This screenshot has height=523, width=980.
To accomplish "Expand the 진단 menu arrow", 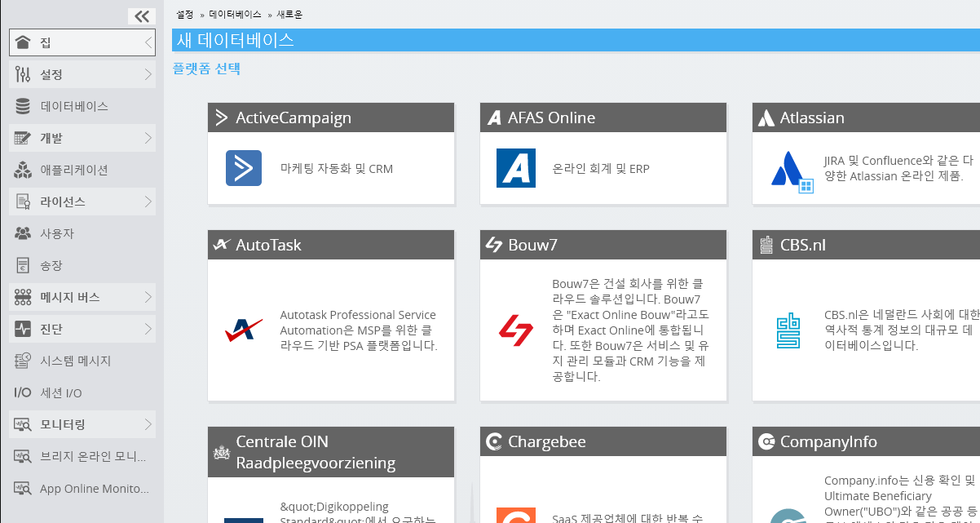I will [x=148, y=329].
